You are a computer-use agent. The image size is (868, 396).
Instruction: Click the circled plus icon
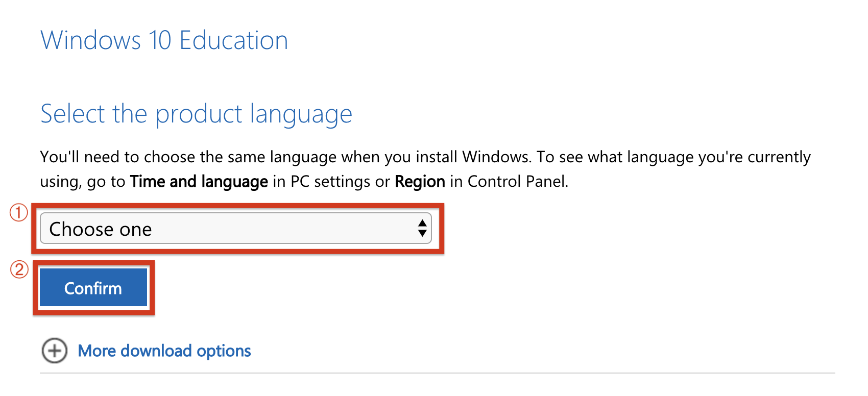point(54,351)
